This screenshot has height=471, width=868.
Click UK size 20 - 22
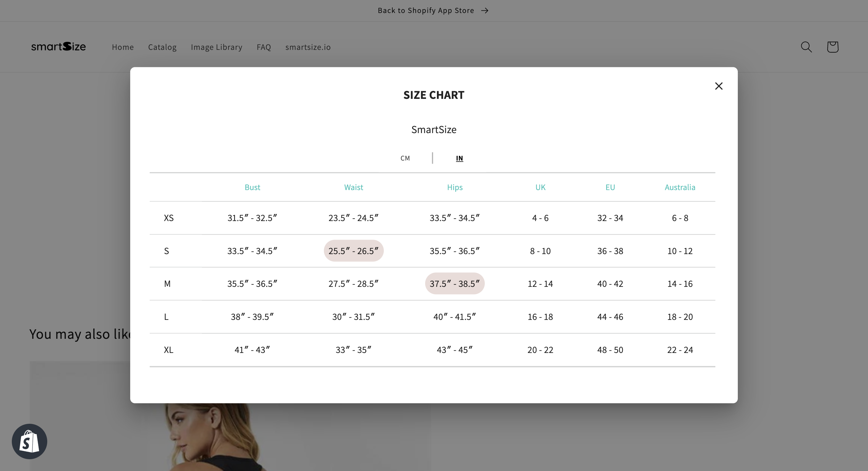click(x=540, y=350)
